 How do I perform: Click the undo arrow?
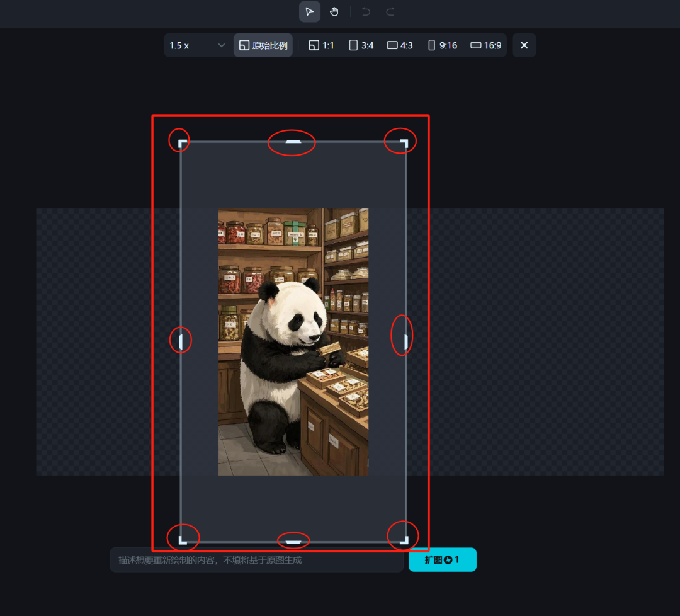tap(365, 11)
